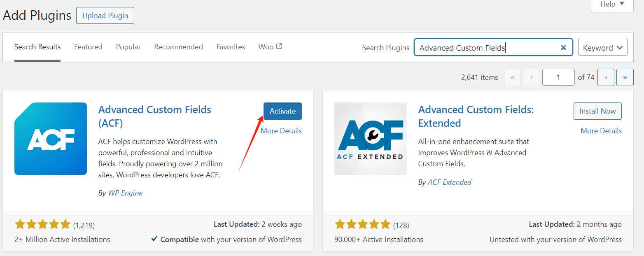View More Details for ACF Extended

tap(601, 131)
